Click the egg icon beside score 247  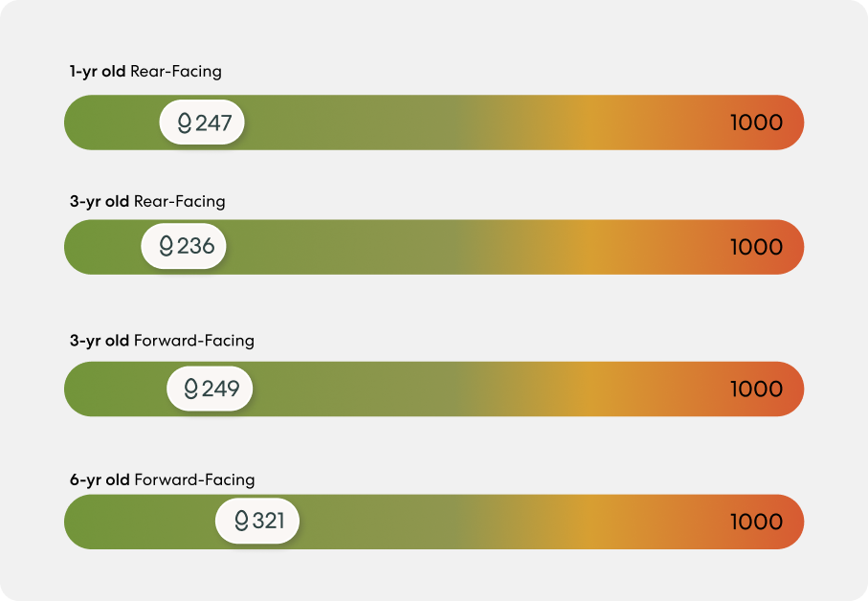(185, 122)
